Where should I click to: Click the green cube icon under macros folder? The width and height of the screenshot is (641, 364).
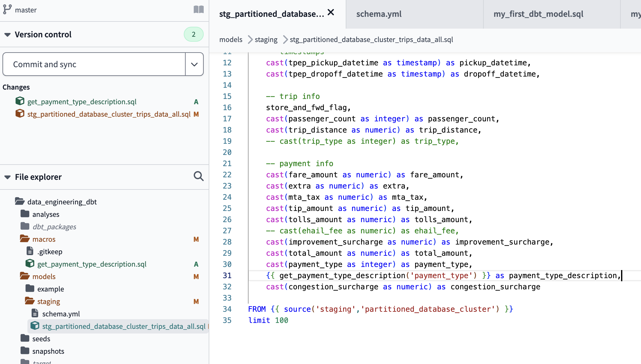click(x=30, y=264)
